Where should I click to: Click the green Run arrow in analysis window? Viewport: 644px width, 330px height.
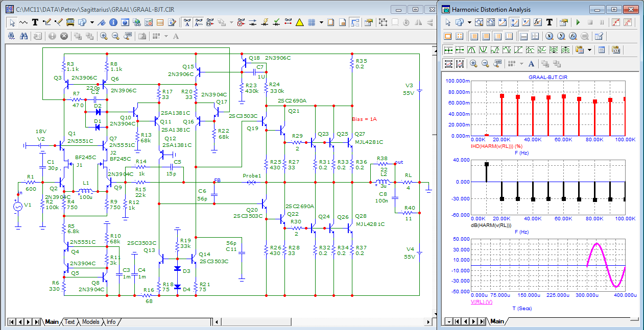click(578, 22)
